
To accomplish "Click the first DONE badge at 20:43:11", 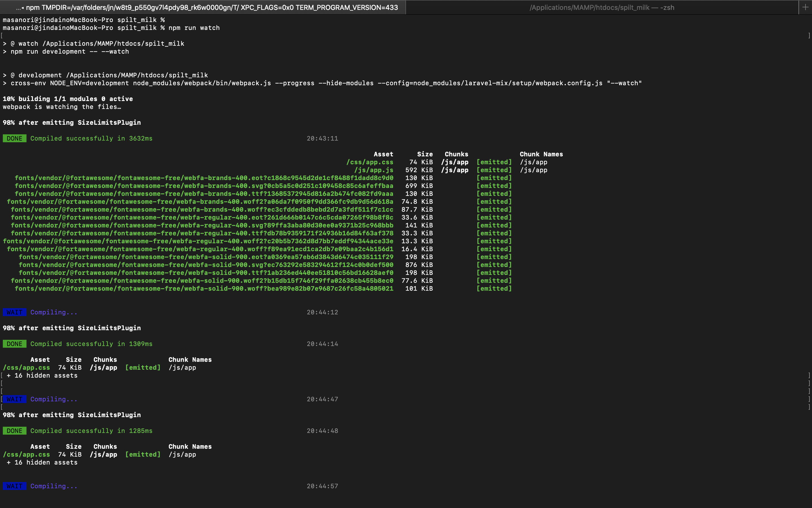I will click(x=14, y=138).
